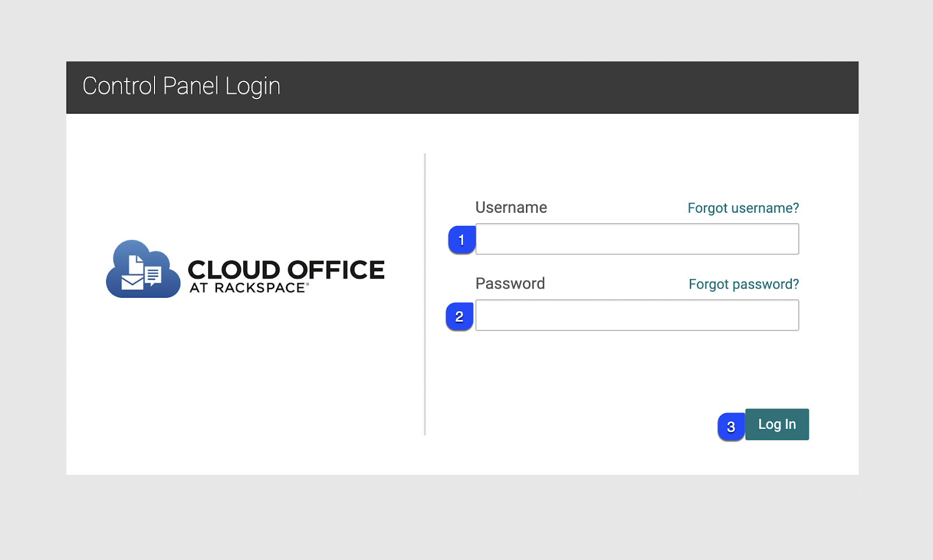Click the "AT RACKSPACE" text

(248, 288)
